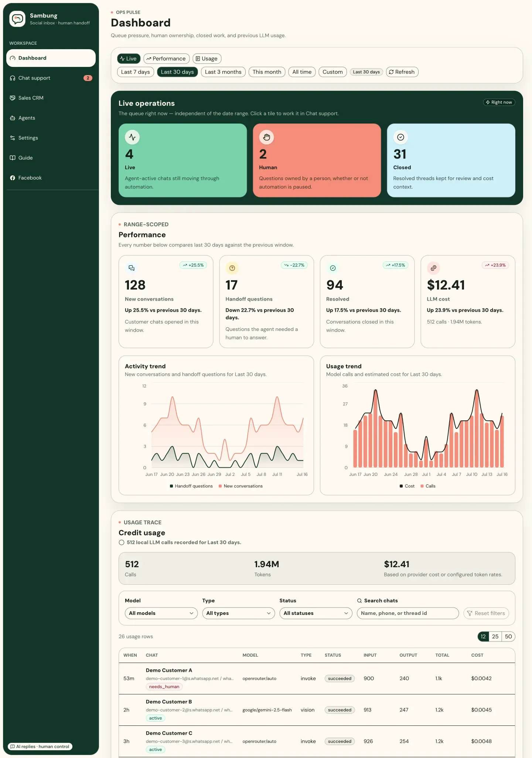The height and width of the screenshot is (758, 532).
Task: Click the Agents robot icon
Action: pos(13,118)
